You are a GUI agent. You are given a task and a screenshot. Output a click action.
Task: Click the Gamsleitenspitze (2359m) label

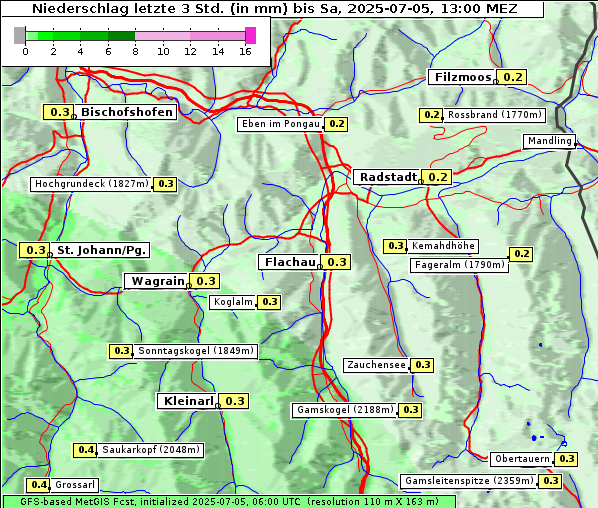coord(469,481)
